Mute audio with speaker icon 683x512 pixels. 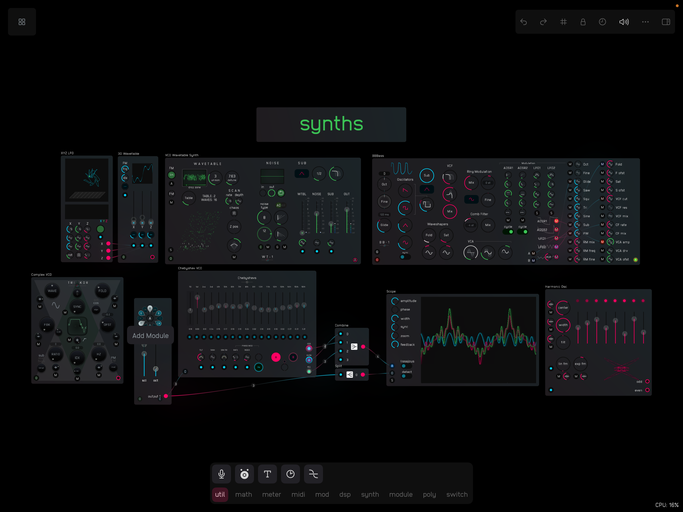(624, 22)
